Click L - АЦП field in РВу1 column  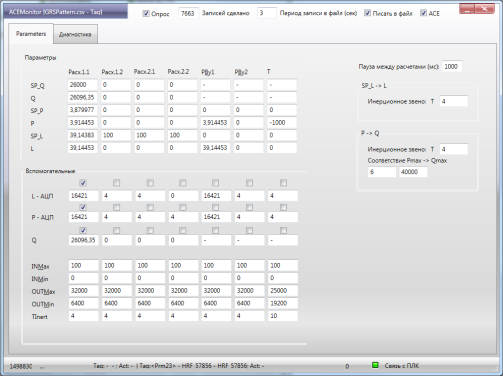(x=216, y=196)
